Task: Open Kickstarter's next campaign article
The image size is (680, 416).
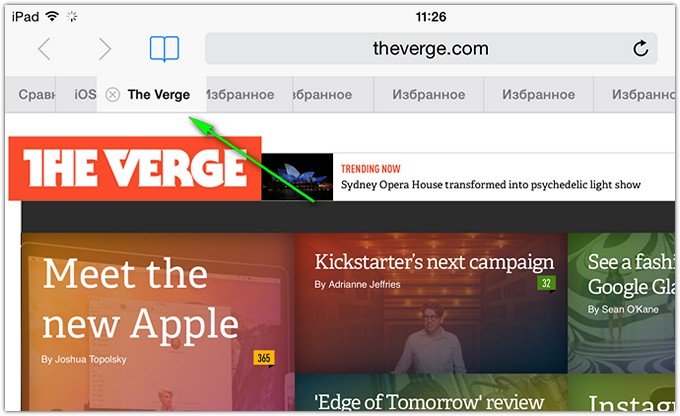Action: pyautogui.click(x=434, y=262)
